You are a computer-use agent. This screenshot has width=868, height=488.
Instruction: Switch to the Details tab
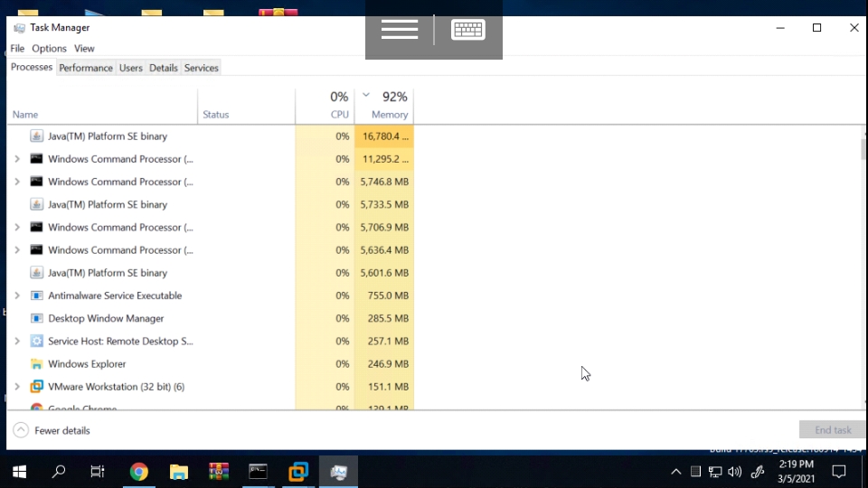point(164,68)
